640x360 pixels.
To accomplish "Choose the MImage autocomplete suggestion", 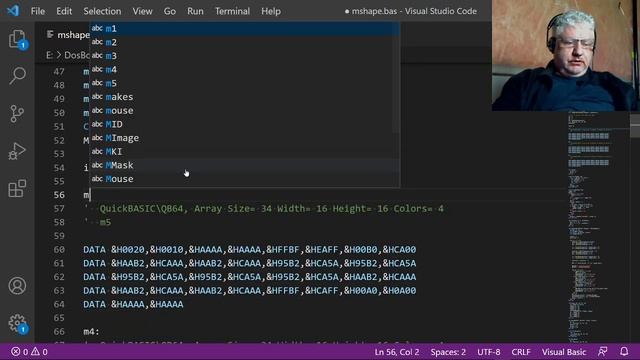I will 244,138.
